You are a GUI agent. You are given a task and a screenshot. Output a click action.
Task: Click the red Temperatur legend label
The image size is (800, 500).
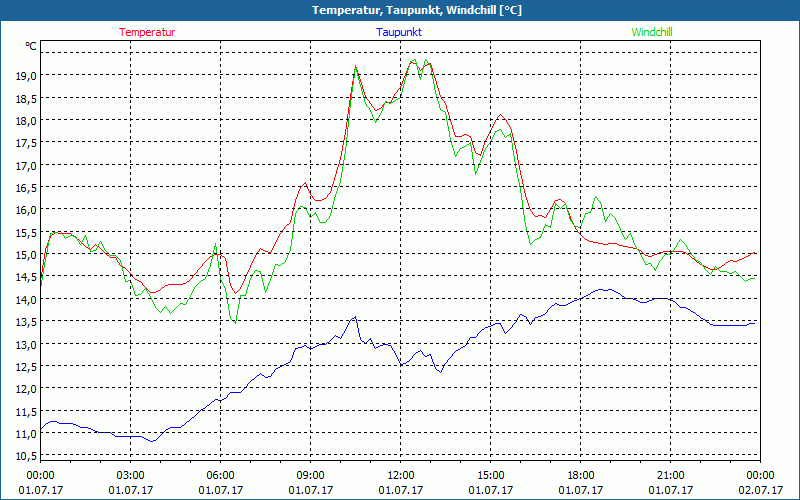click(x=147, y=32)
